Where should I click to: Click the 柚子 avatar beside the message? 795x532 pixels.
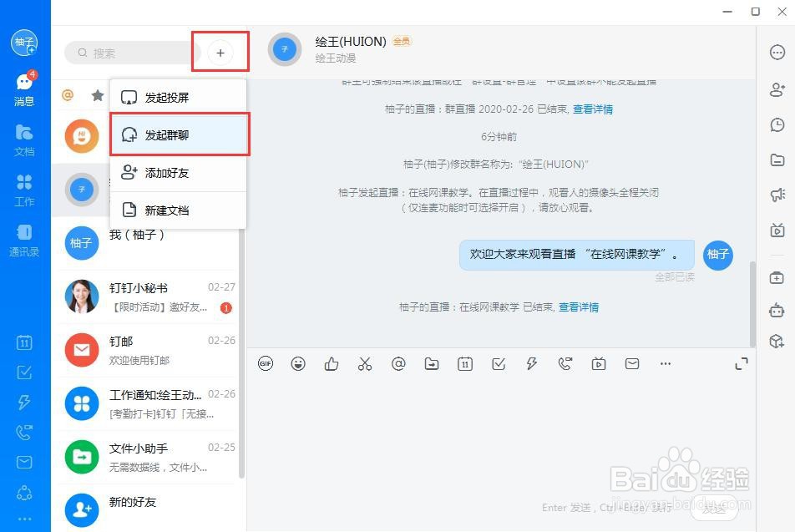tap(718, 255)
